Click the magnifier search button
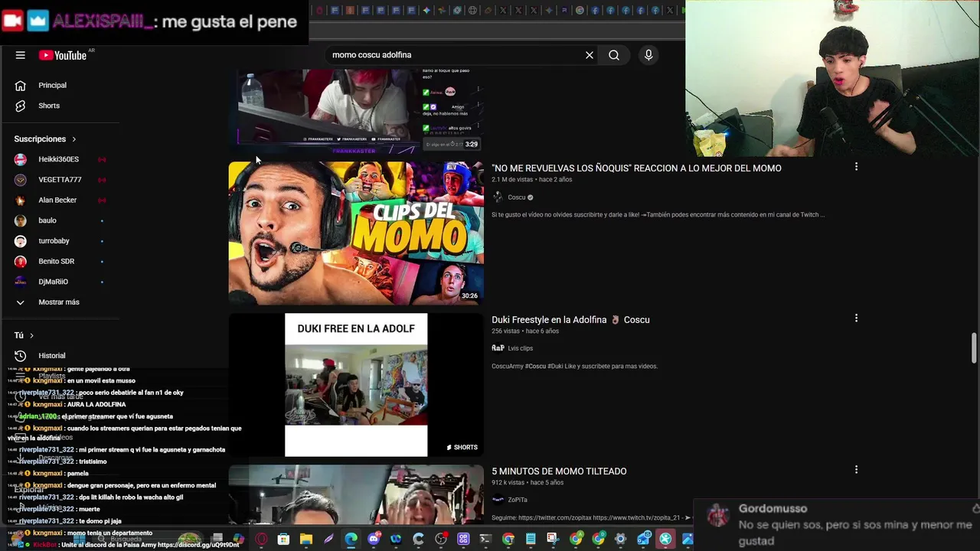This screenshot has height=551, width=980. 614,55
